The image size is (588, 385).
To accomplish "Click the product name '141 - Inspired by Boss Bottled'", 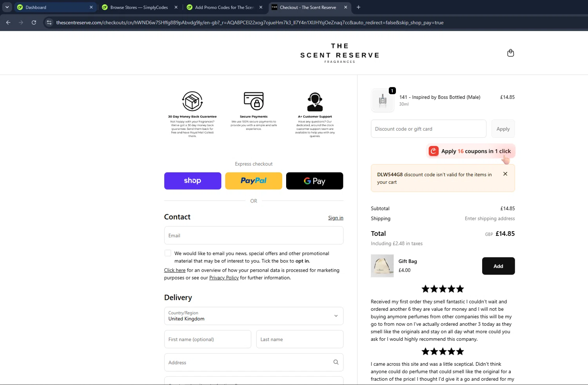I will [x=440, y=97].
